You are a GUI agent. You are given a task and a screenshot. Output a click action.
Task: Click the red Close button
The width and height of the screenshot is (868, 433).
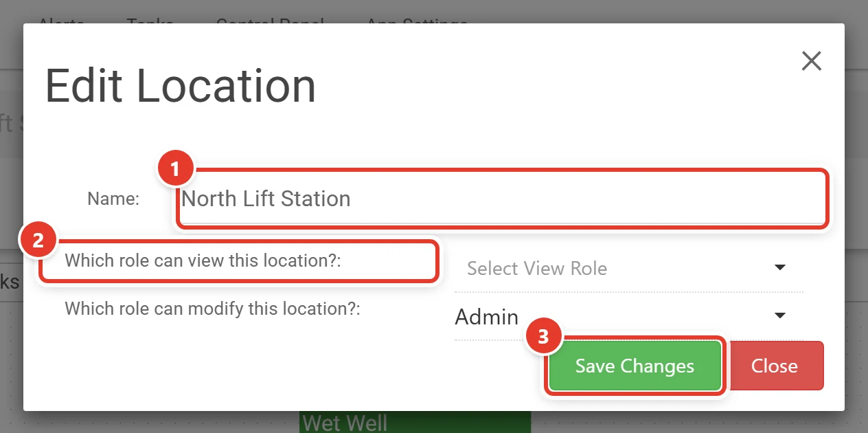click(774, 366)
